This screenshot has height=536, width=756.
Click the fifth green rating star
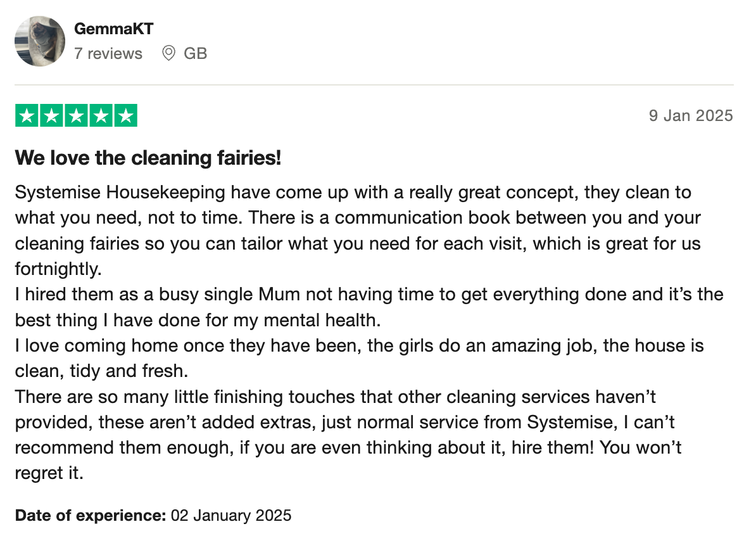tap(125, 116)
